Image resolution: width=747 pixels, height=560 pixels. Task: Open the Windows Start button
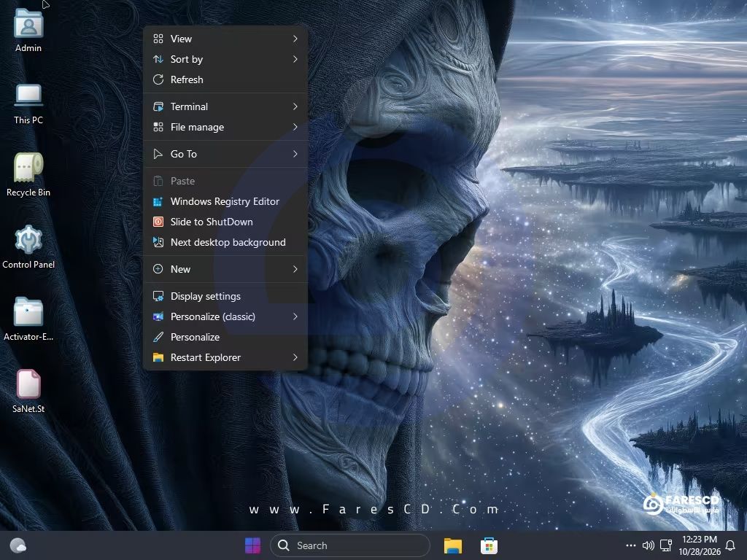pyautogui.click(x=252, y=545)
